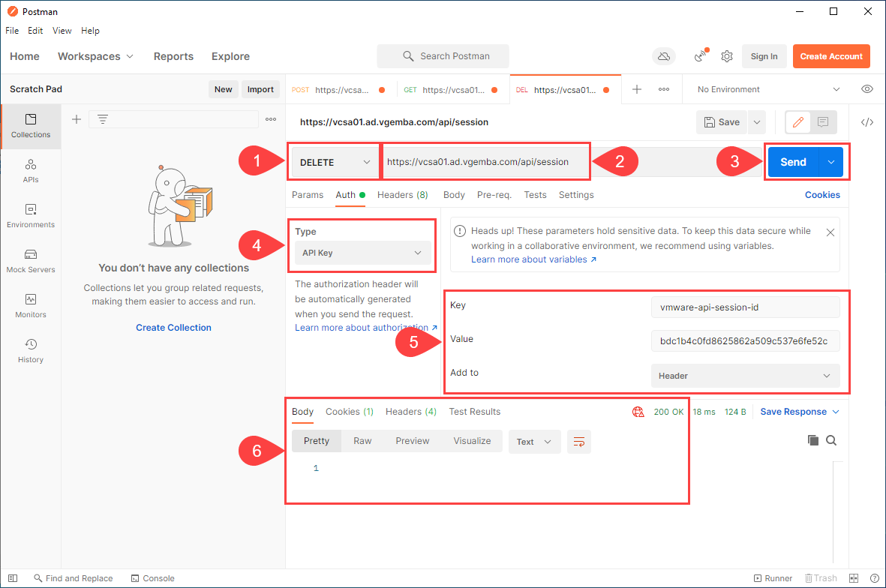Select the POST request tab
The height and width of the screenshot is (588, 886).
click(x=339, y=90)
